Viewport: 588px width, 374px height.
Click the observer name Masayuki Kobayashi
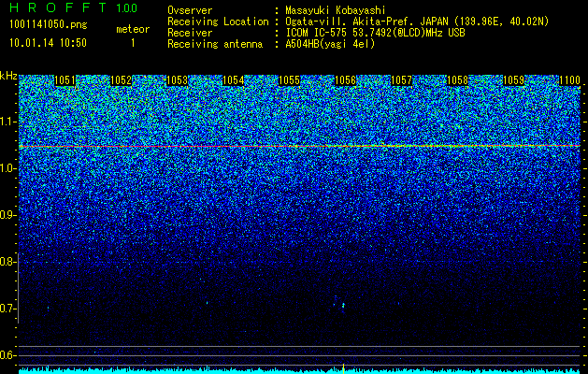[336, 10]
